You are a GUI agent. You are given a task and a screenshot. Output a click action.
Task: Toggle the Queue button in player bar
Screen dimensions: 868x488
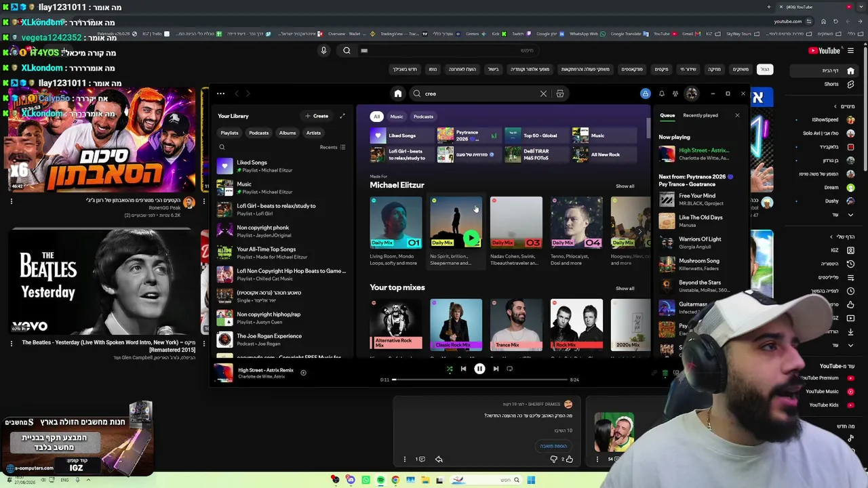coord(665,373)
